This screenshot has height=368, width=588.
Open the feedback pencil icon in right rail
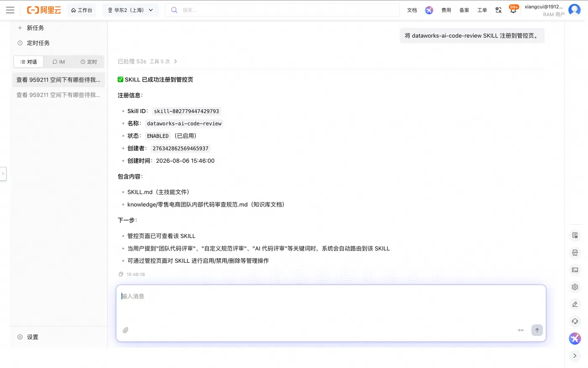(x=575, y=304)
